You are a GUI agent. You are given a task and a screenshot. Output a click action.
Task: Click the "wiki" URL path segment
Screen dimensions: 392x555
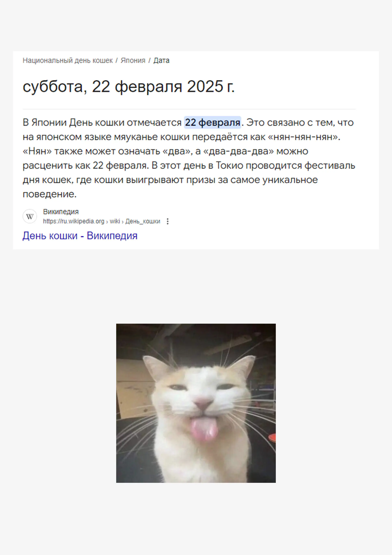tap(115, 221)
